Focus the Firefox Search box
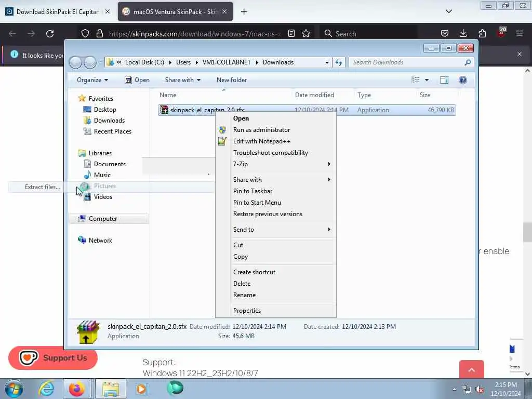The image size is (532, 399). click(x=369, y=34)
